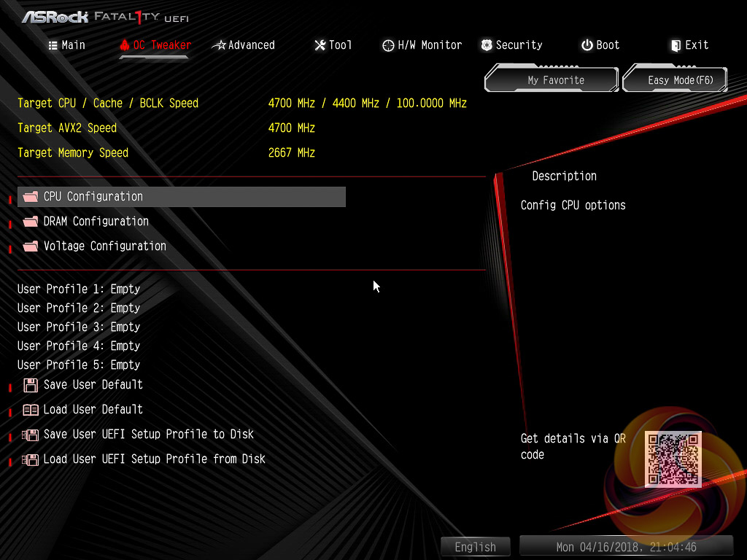This screenshot has height=560, width=747.
Task: Click User Profile 5: Empty
Action: pos(79,365)
